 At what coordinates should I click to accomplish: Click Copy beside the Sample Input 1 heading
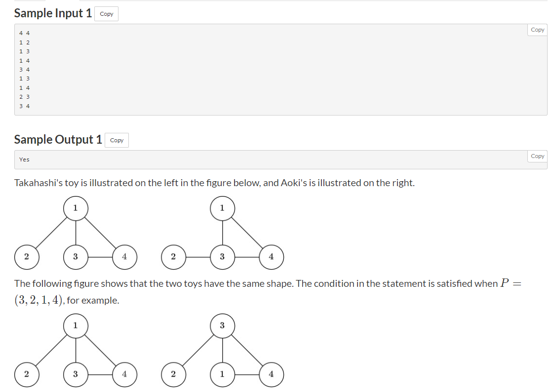coord(106,14)
